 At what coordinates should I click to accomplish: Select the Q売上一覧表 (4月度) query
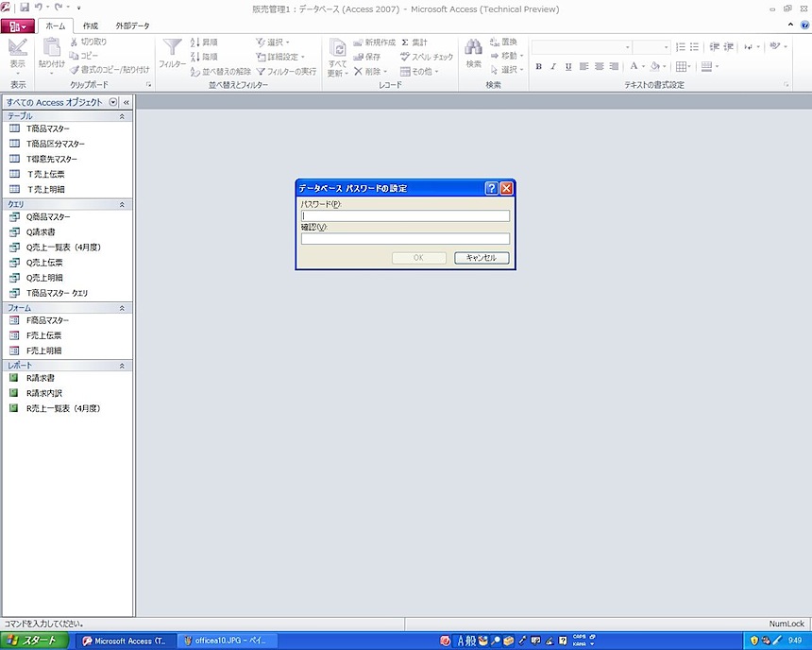[63, 248]
